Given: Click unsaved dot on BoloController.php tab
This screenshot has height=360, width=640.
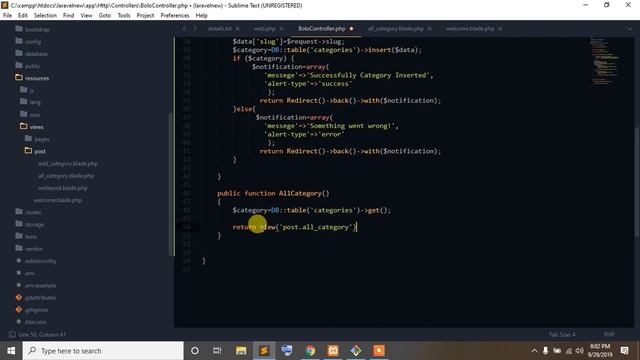Looking at the screenshot, I should pyautogui.click(x=351, y=29).
